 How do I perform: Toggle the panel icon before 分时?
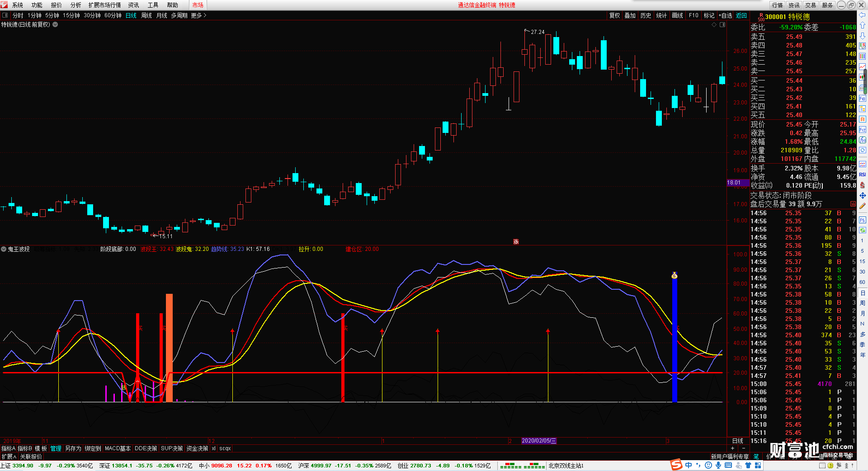(5, 15)
